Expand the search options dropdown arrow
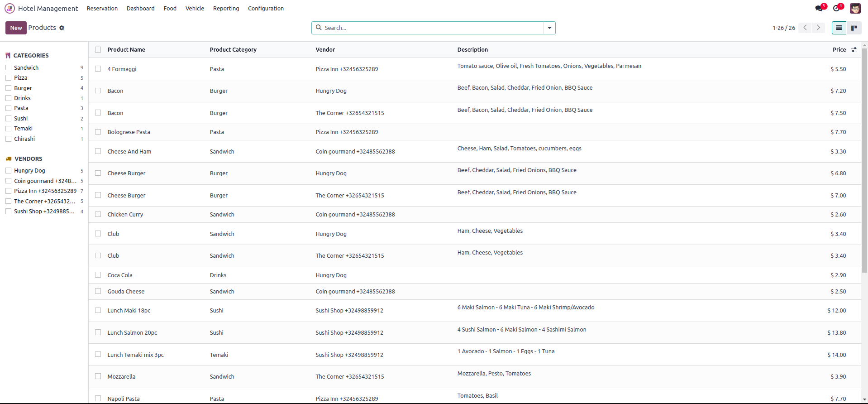Screen dimensions: 868x404 [x=549, y=28]
